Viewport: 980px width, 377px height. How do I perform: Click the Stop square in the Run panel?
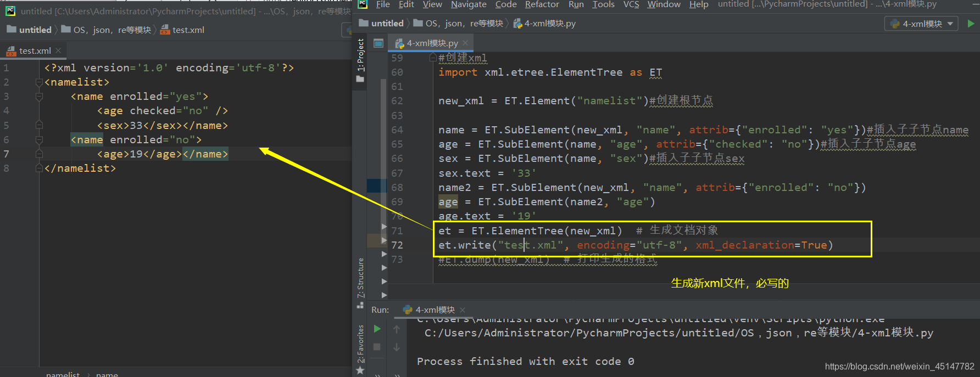377,347
